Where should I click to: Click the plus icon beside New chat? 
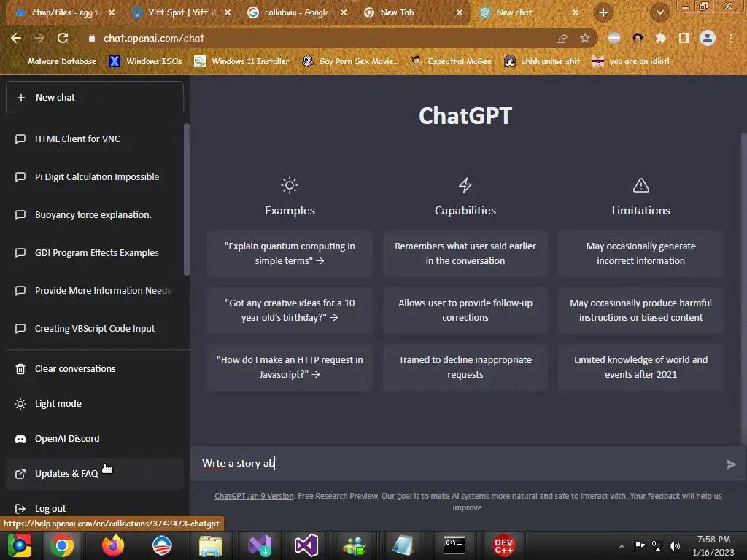point(21,98)
